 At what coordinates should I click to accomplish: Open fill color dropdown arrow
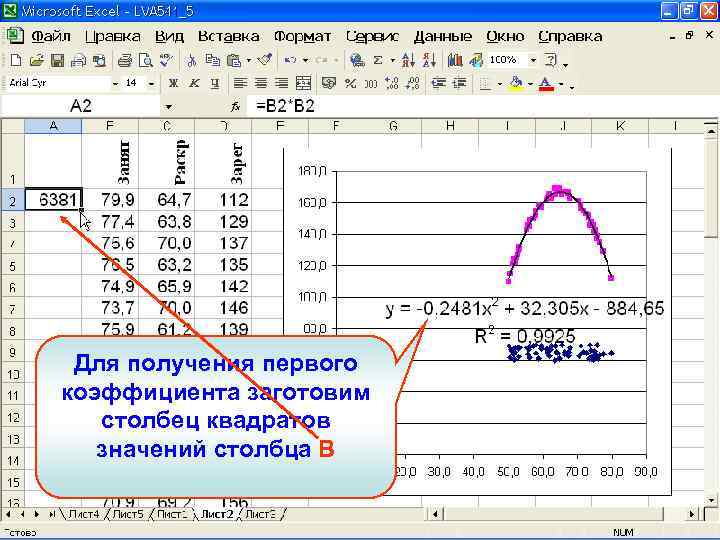pos(530,84)
